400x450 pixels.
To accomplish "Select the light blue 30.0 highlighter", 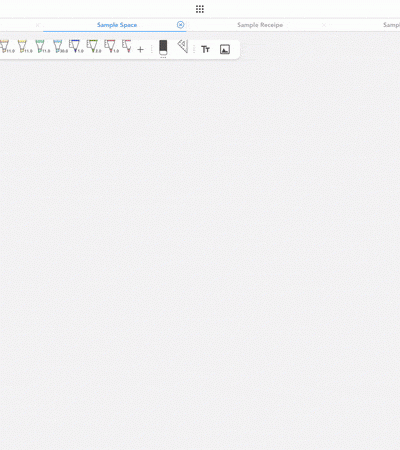I will point(59,47).
